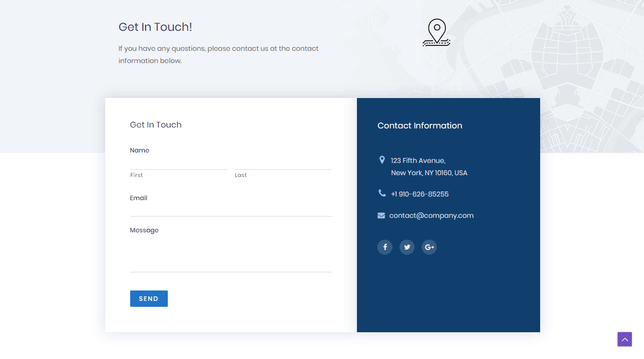Click the 123 Fifth Avenue address text
The width and height of the screenshot is (644, 359).
pyautogui.click(x=418, y=161)
